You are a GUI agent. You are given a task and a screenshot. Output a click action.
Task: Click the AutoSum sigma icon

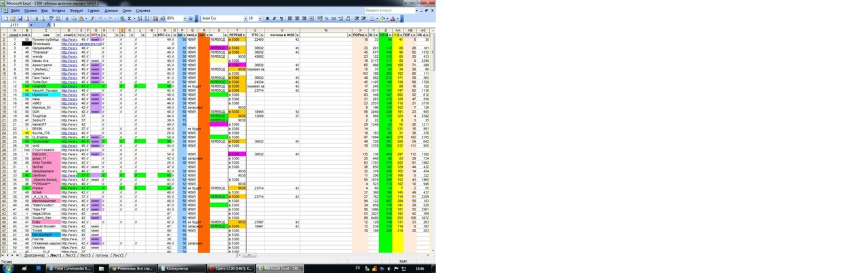(129, 18)
